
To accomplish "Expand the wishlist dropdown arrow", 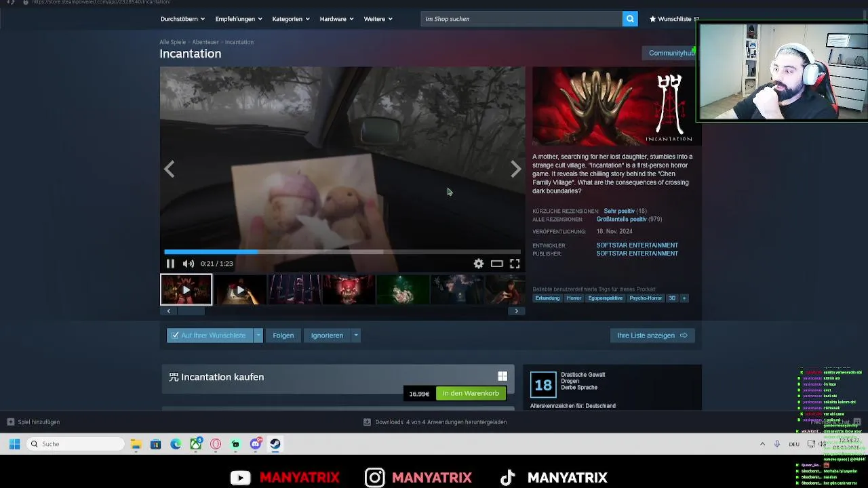I will (258, 335).
